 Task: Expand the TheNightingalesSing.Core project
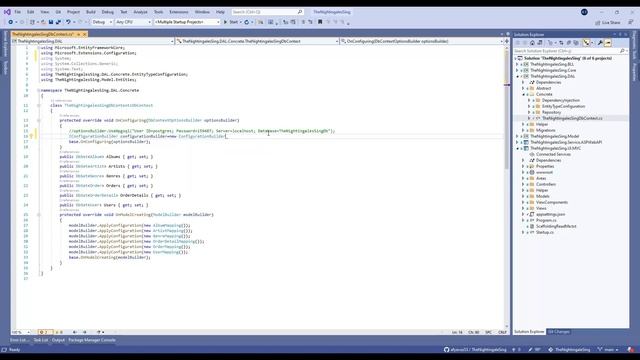pyautogui.click(x=517, y=70)
